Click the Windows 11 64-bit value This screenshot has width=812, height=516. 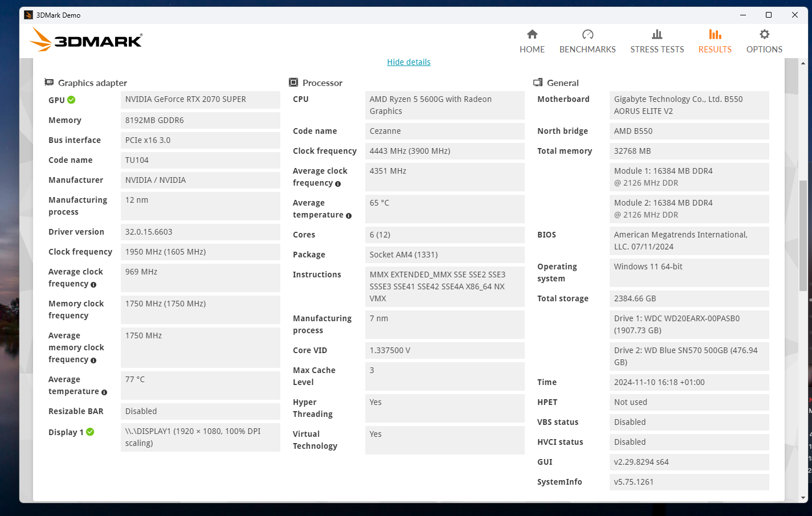coord(689,273)
